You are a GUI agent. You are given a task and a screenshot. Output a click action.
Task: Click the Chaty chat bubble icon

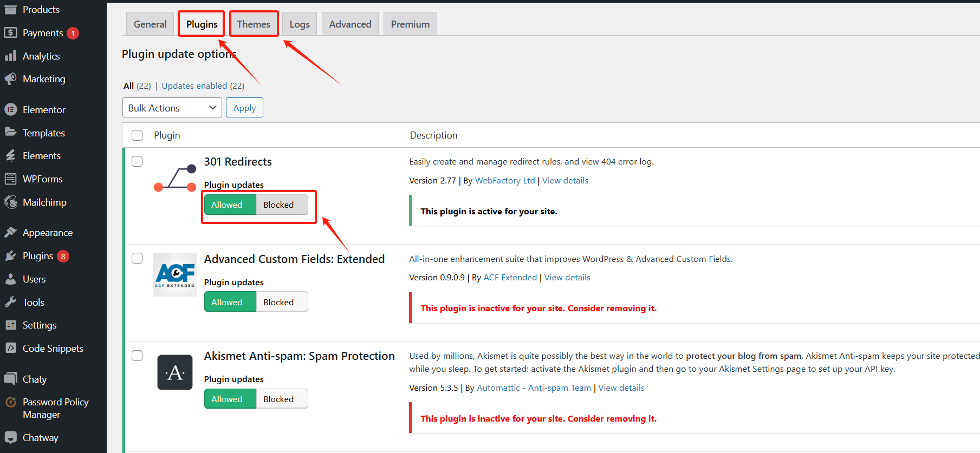10,379
